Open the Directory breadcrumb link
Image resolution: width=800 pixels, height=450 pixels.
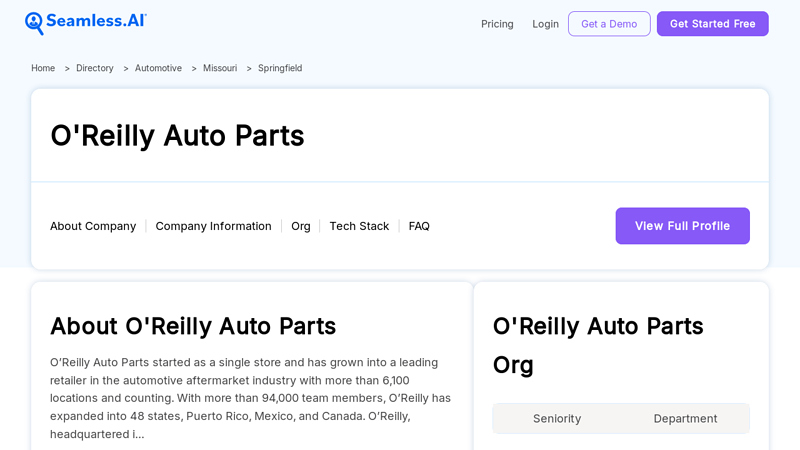pos(95,68)
